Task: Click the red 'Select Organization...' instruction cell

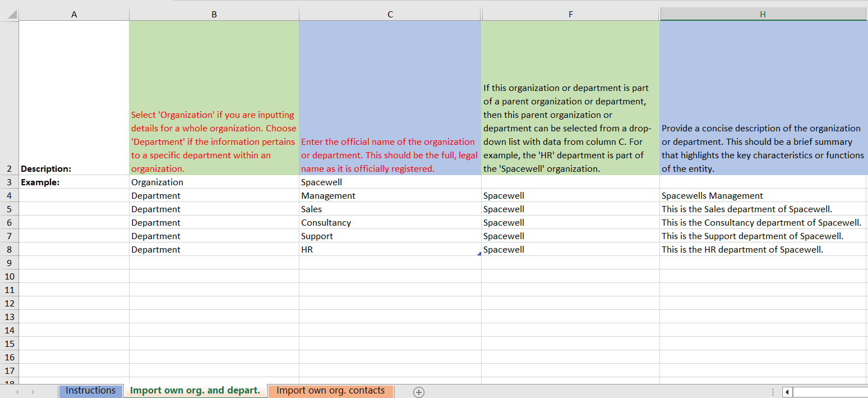Action: point(214,98)
